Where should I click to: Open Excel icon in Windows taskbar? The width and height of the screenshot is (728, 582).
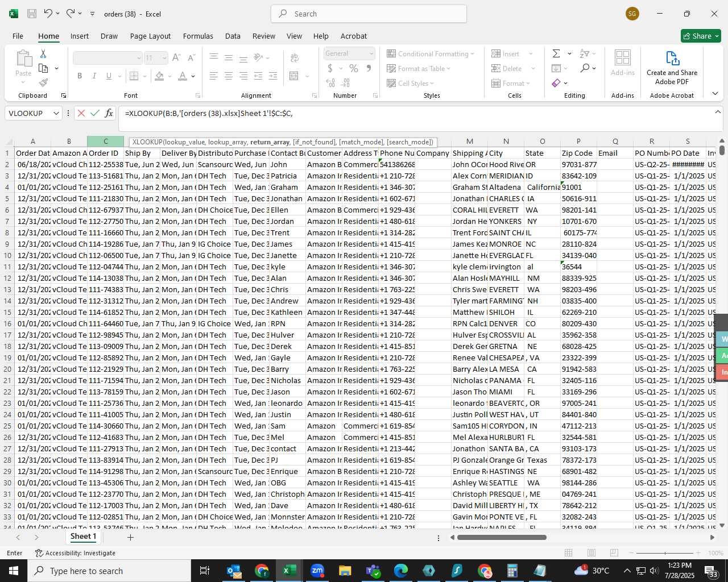tap(289, 571)
